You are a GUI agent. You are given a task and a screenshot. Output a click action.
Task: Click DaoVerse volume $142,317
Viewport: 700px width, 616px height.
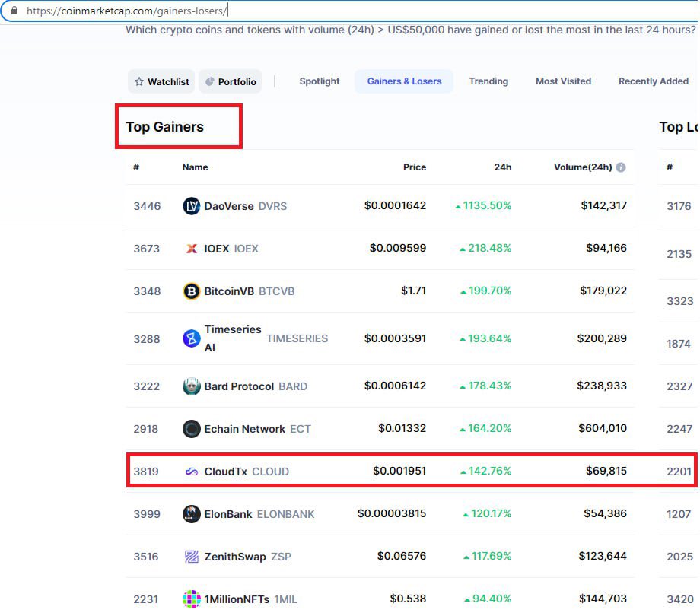pyautogui.click(x=604, y=205)
